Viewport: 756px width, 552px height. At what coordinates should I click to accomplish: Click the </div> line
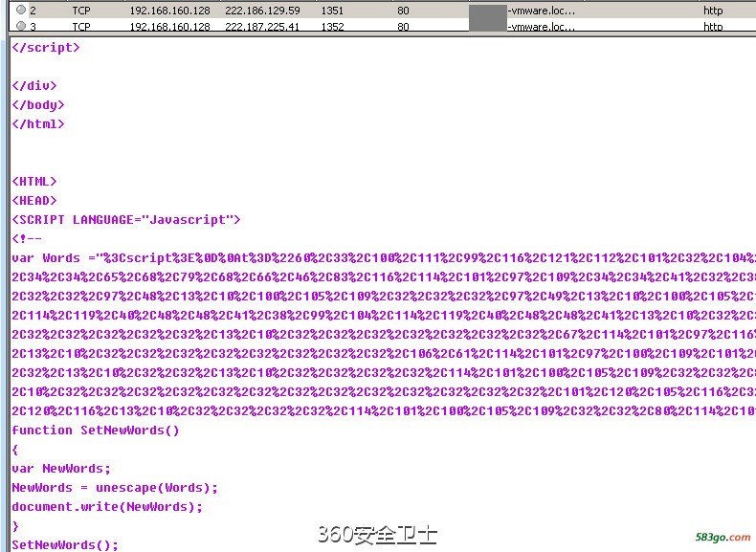click(34, 85)
